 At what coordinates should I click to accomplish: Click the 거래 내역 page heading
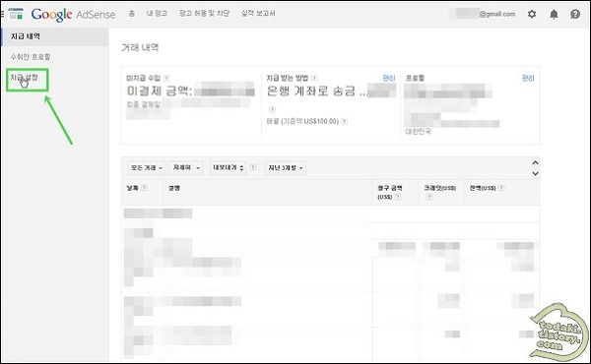point(140,47)
